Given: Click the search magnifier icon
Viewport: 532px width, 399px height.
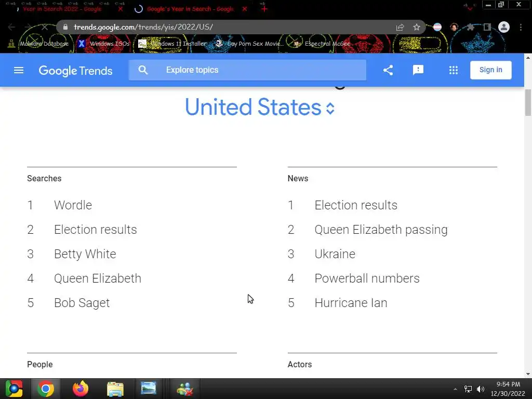Looking at the screenshot, I should (143, 70).
